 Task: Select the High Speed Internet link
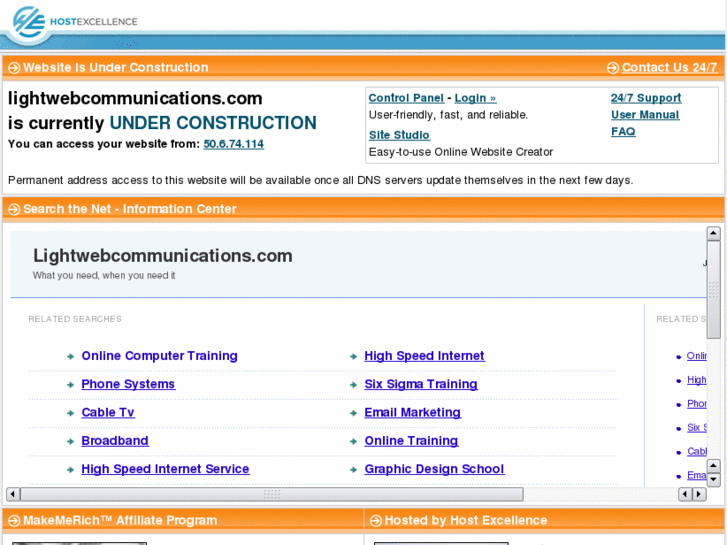424,356
